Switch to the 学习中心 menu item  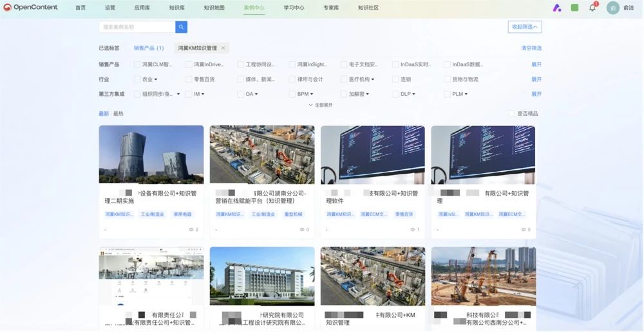(x=294, y=8)
